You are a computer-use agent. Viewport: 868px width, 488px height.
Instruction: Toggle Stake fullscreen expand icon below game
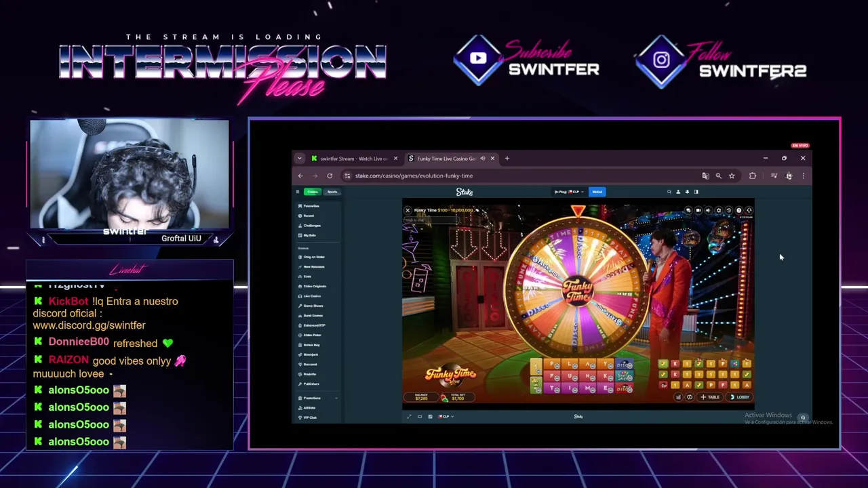(409, 416)
